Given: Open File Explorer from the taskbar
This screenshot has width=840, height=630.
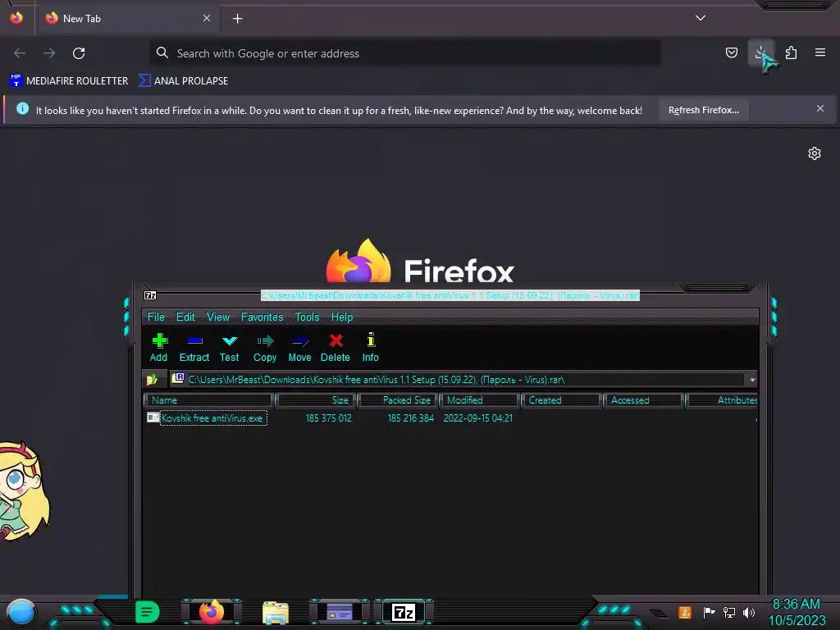Looking at the screenshot, I should pyautogui.click(x=276, y=613).
